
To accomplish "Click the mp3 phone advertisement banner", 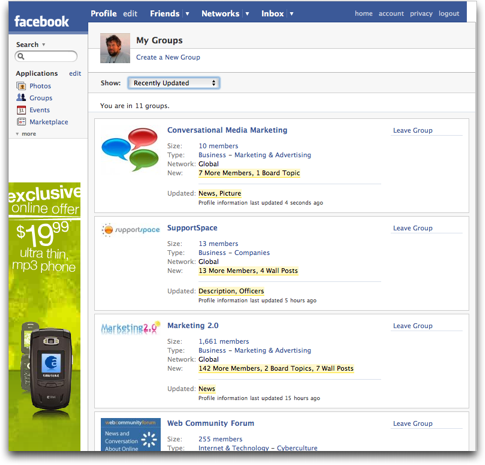I will click(44, 317).
